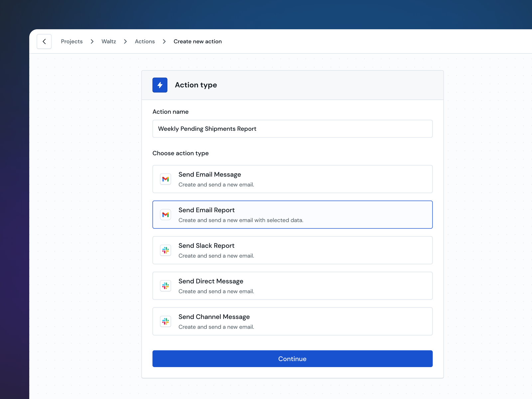Select the Send Email Message option
Screen dimensions: 532x399
pos(293,179)
